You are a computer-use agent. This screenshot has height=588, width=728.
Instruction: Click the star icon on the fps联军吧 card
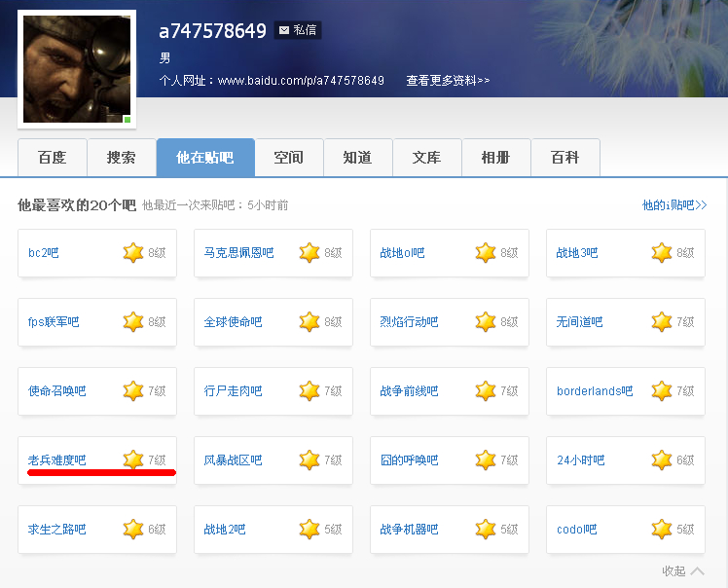pos(133,322)
